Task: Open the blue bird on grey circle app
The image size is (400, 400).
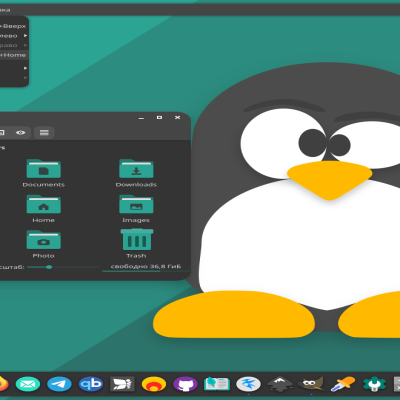Action: pyautogui.click(x=248, y=384)
